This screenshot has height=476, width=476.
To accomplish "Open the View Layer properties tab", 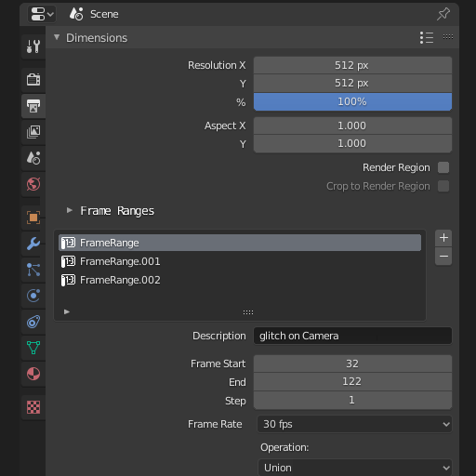I will [x=33, y=132].
